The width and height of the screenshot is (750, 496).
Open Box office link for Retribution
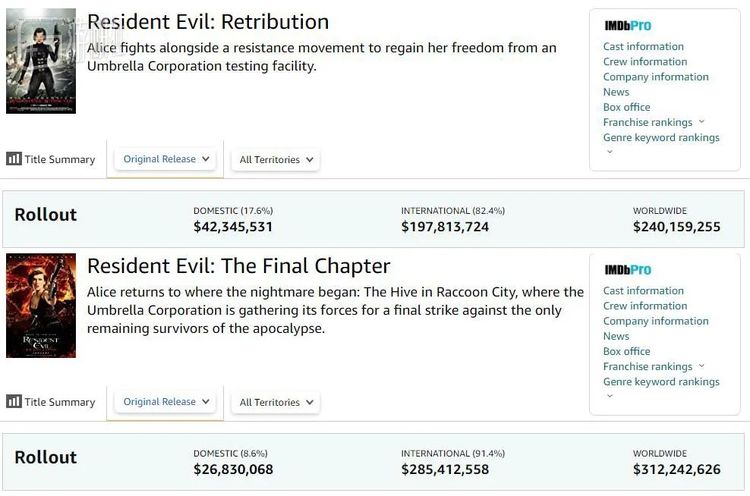(626, 107)
